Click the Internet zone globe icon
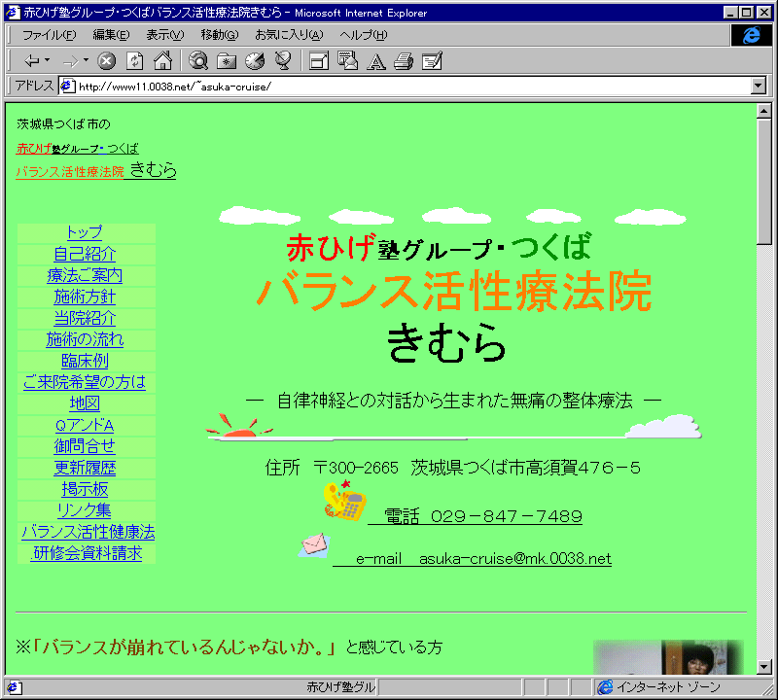Image resolution: width=778 pixels, height=700 pixels. pos(605,687)
